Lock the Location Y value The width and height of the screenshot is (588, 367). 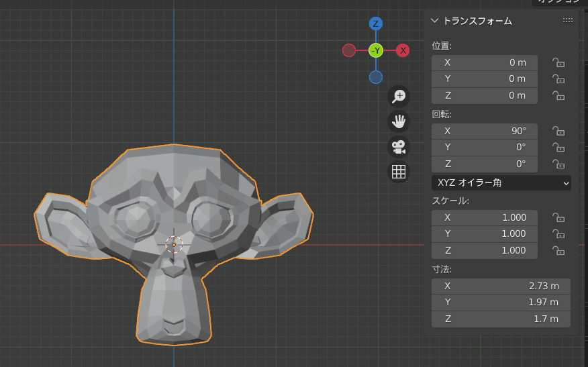pos(558,79)
